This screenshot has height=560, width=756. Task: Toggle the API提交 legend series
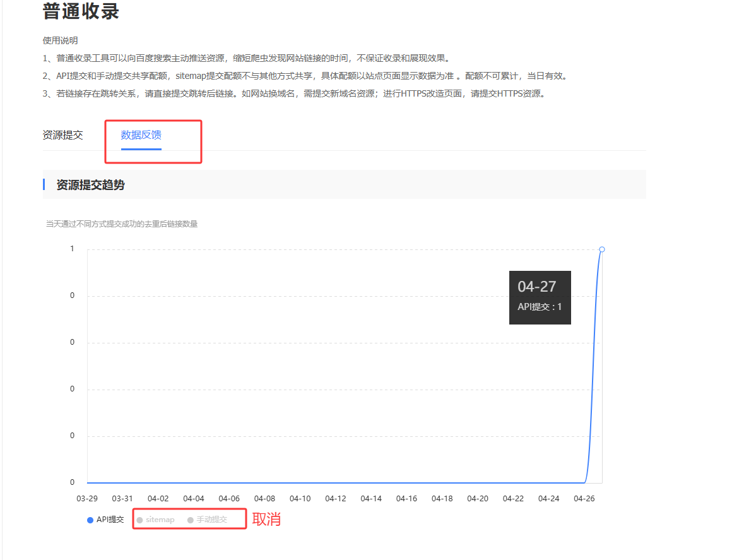(x=105, y=520)
